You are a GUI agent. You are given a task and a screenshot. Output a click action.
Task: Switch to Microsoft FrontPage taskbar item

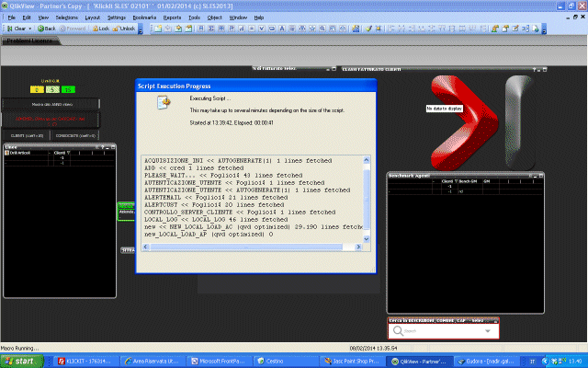point(218,362)
